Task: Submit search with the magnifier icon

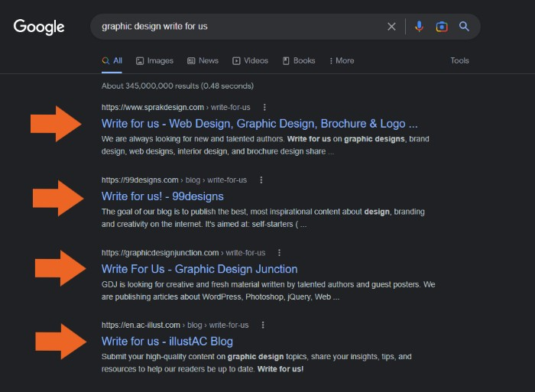Action: pyautogui.click(x=464, y=26)
